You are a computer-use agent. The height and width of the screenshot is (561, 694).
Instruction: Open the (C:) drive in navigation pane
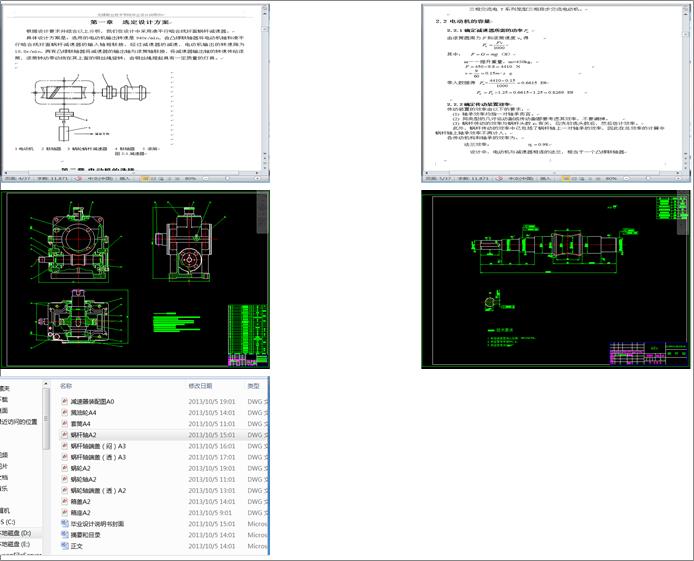coord(8,522)
